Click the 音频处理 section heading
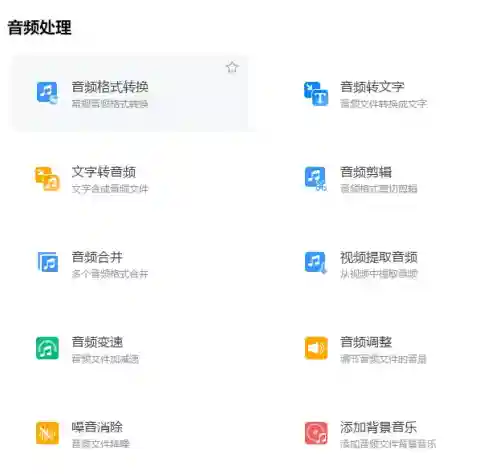Screen dimensions: 500x474 tap(39, 27)
